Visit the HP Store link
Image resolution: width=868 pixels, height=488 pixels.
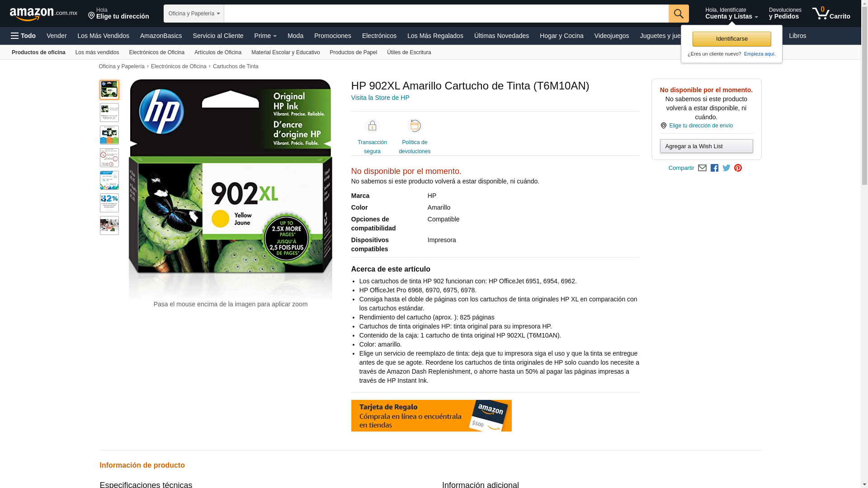click(x=380, y=98)
